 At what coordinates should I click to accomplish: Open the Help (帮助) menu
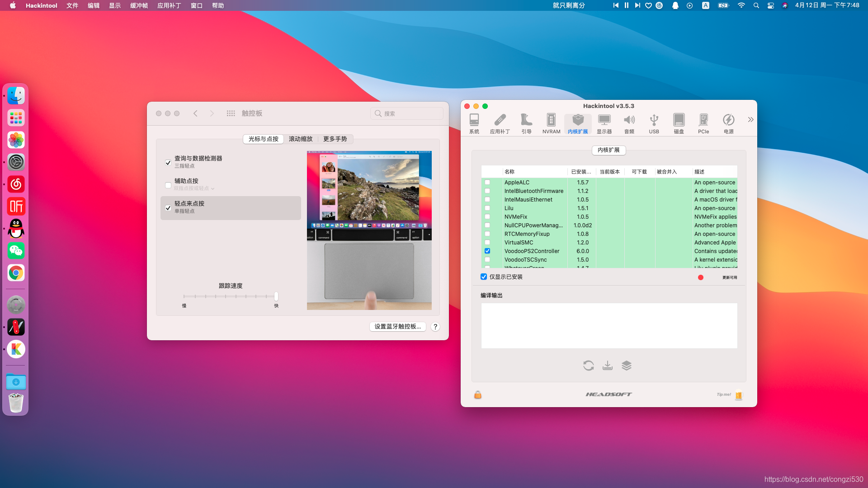coord(218,5)
